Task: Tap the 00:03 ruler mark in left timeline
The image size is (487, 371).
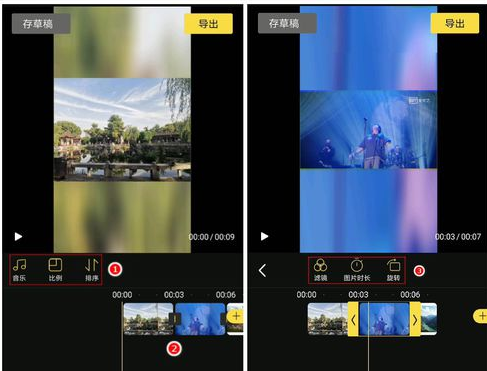Action: pyautogui.click(x=174, y=295)
